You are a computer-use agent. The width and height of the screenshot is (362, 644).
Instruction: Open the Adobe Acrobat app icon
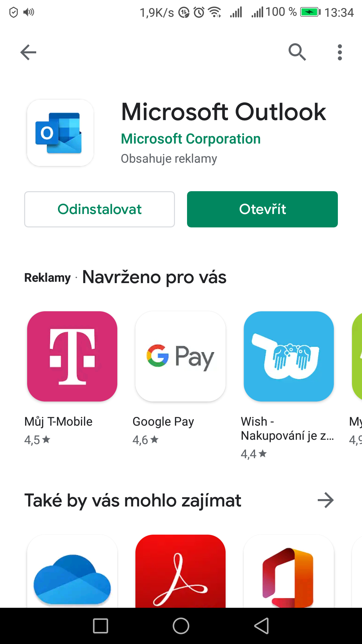(180, 571)
